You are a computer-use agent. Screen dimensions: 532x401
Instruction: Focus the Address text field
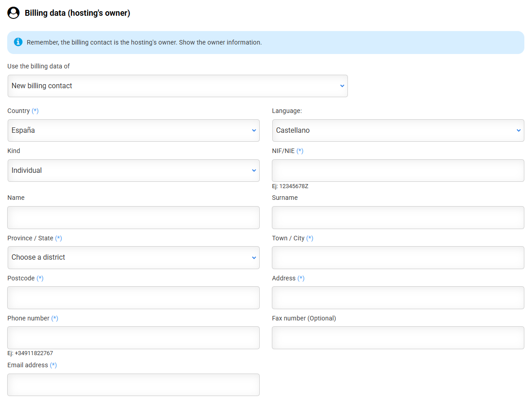(x=398, y=297)
